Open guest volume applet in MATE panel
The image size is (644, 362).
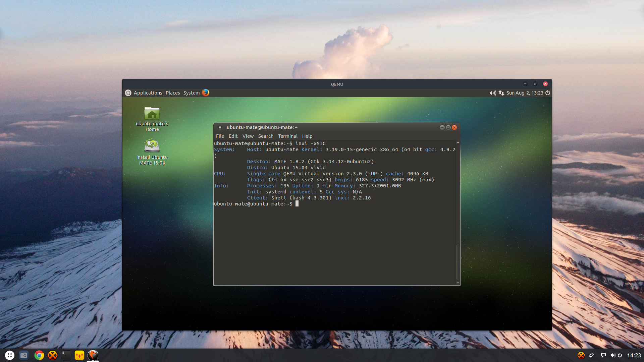tap(493, 93)
